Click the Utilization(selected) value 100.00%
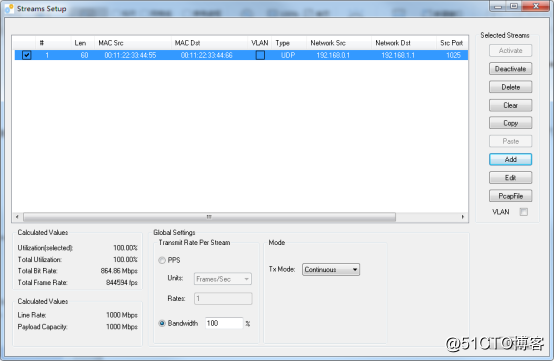 125,248
